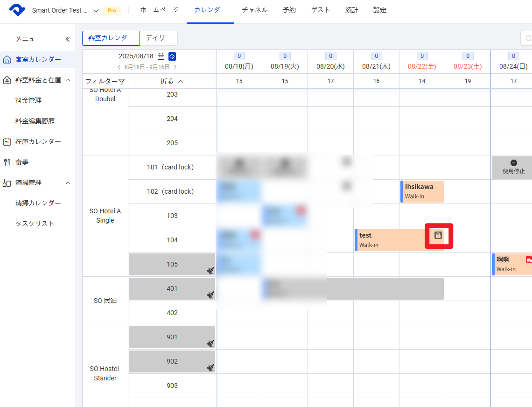Click the cleaning broom icon on room 105
The width and height of the screenshot is (532, 407).
pyautogui.click(x=210, y=269)
